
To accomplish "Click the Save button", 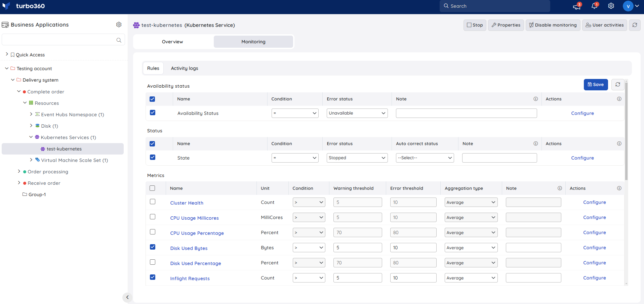I will [596, 85].
